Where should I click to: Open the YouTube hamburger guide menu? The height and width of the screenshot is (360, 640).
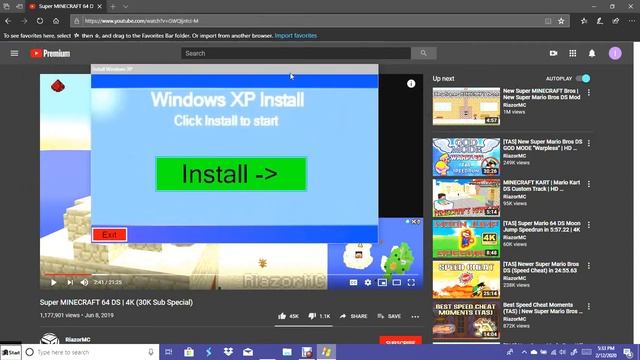pyautogui.click(x=14, y=53)
